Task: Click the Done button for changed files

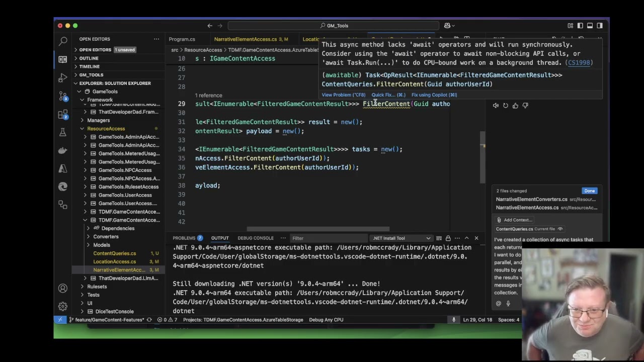Action: [x=590, y=191]
